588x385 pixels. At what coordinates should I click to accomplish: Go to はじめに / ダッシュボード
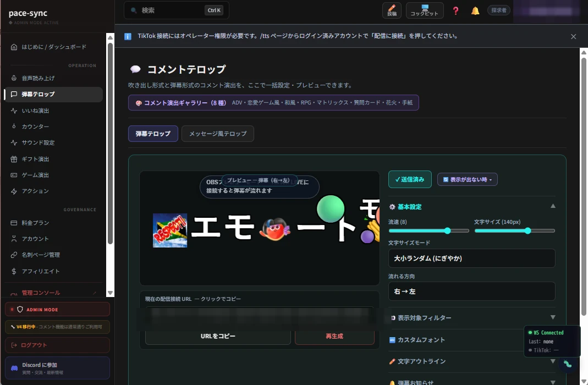click(x=53, y=47)
